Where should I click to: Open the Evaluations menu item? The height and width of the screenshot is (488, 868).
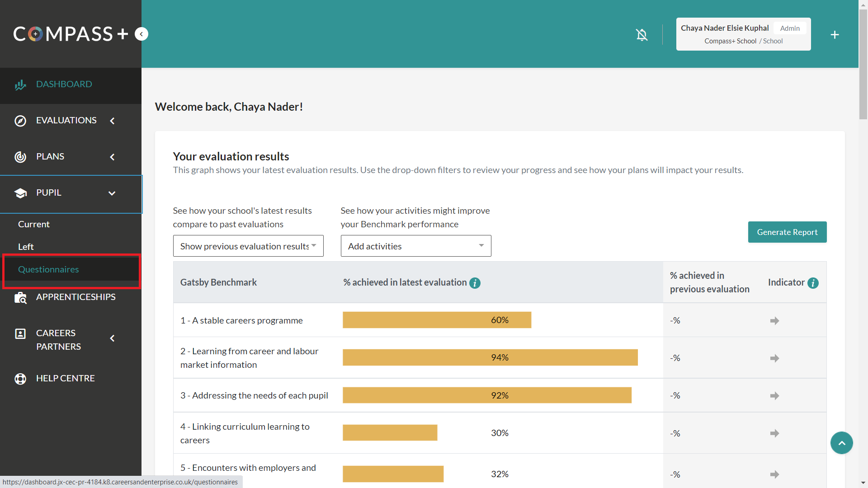click(71, 121)
